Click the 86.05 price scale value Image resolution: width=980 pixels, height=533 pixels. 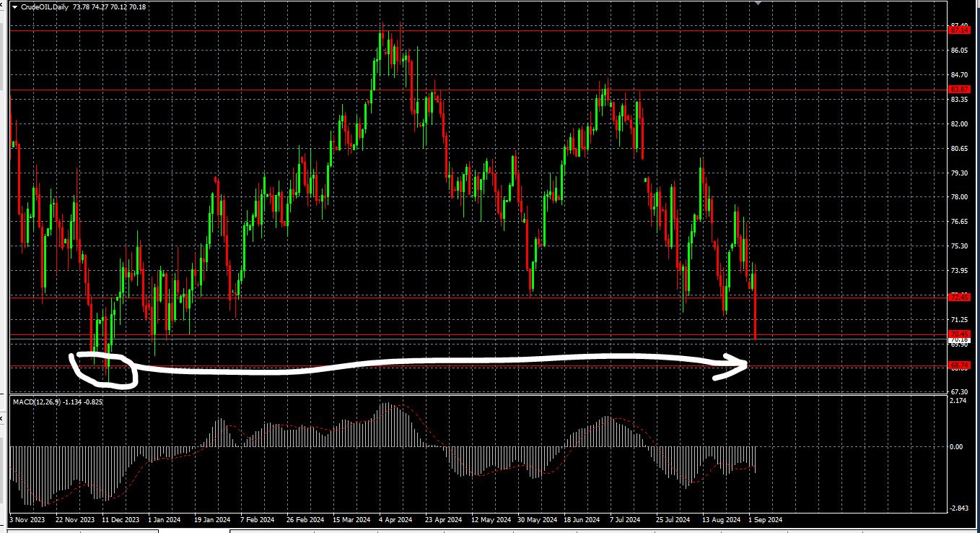pyautogui.click(x=960, y=51)
